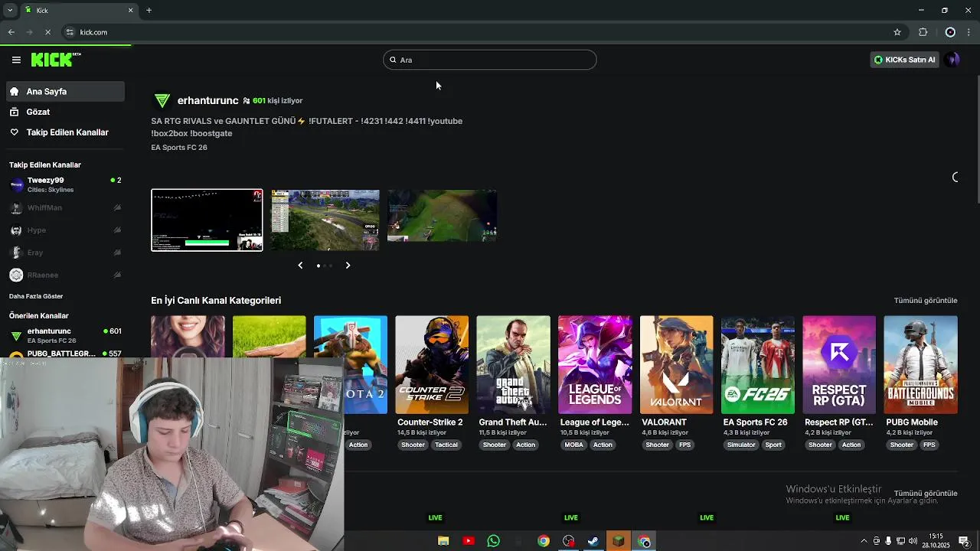
Task: Open the erhanturunc featured stream title
Action: click(306, 127)
